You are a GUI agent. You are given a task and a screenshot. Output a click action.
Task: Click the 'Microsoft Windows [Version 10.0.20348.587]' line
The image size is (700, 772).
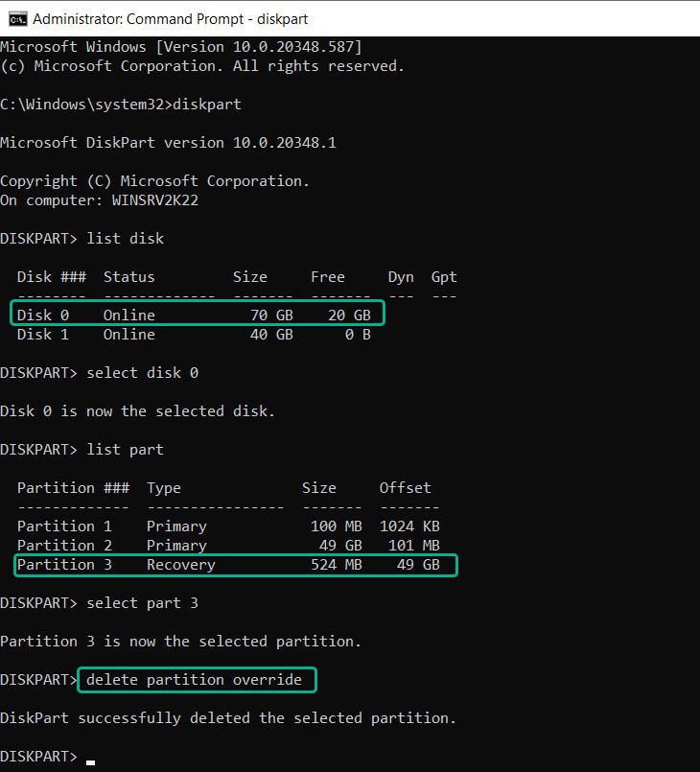click(181, 47)
